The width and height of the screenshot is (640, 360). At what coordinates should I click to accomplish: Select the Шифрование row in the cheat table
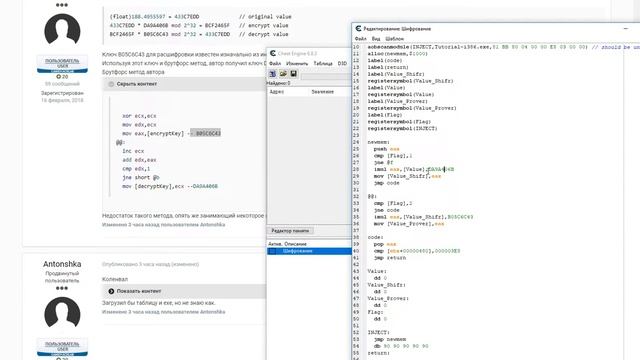point(309,251)
